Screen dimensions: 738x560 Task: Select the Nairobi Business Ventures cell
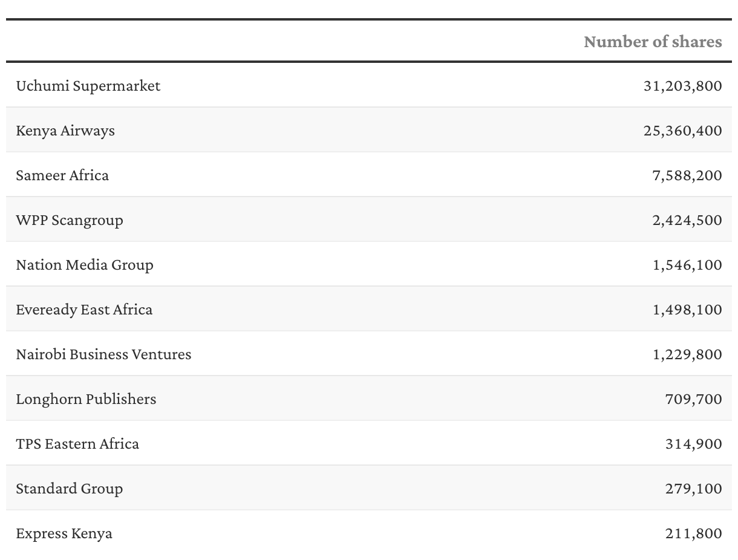pos(103,354)
